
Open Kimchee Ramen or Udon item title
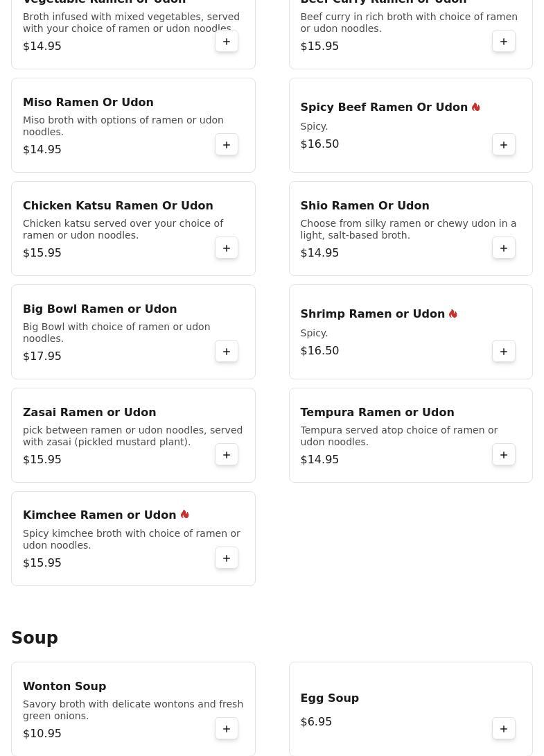click(99, 515)
